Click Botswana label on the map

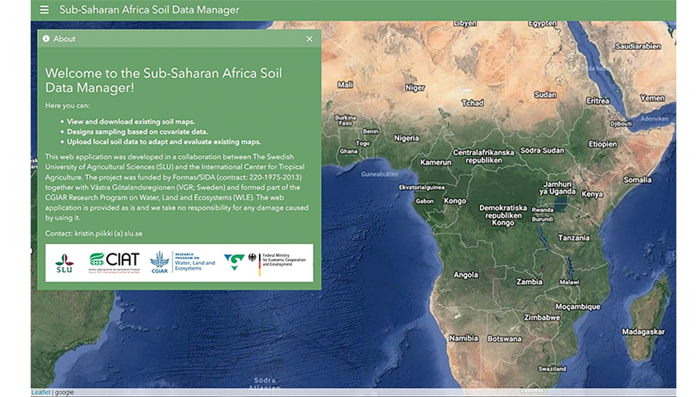coord(504,338)
